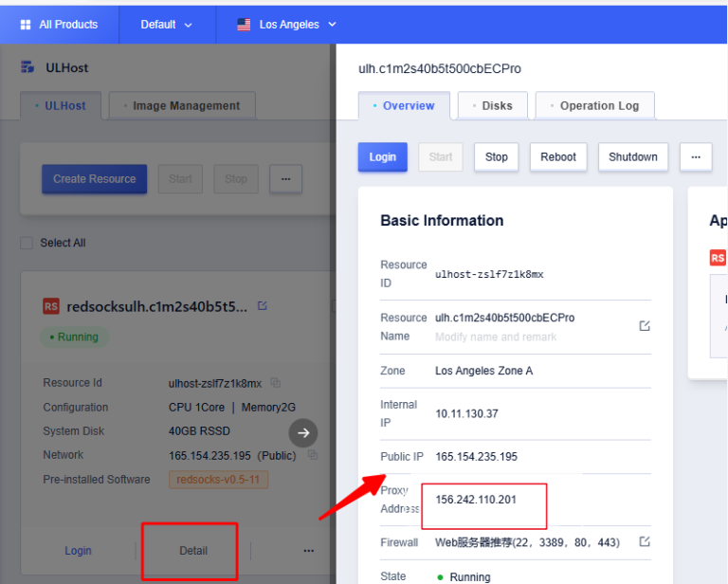Switch to Image Management tab
The height and width of the screenshot is (584, 728).
click(182, 106)
